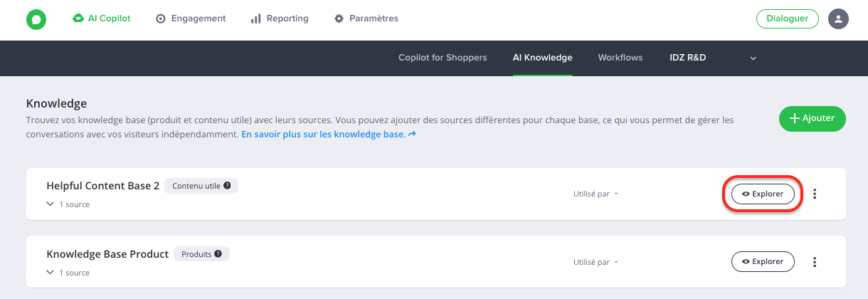The width and height of the screenshot is (868, 299).
Task: Select the Workflows tab
Action: tap(620, 58)
